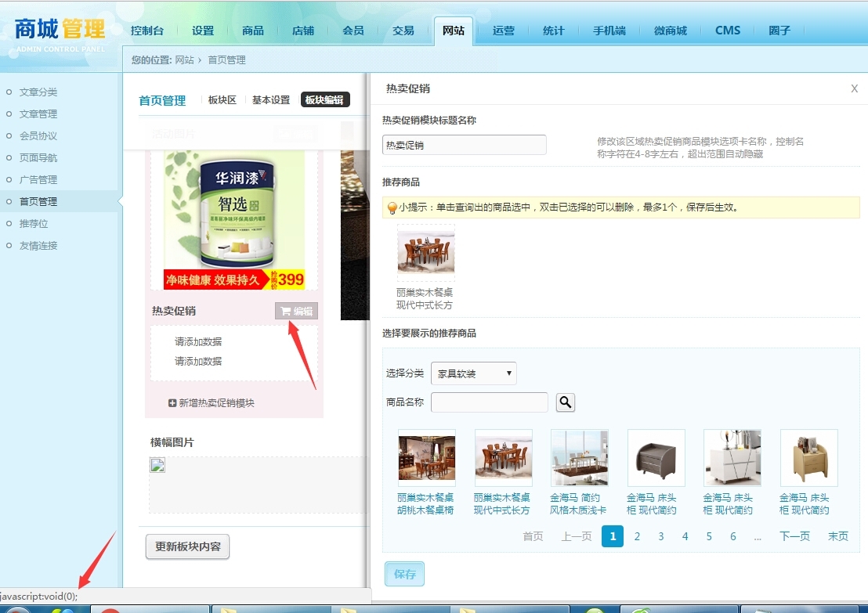Open 文章管理 in the sidebar
868x613 pixels.
(x=38, y=114)
